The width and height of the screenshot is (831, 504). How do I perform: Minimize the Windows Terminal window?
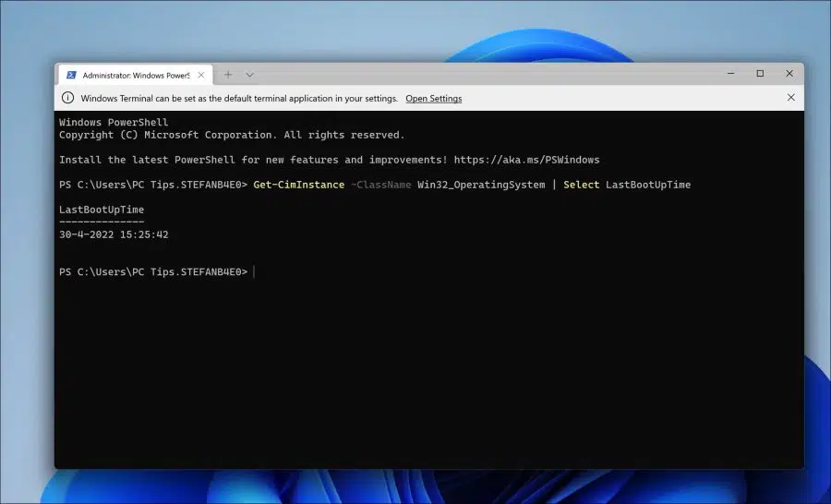(x=731, y=73)
